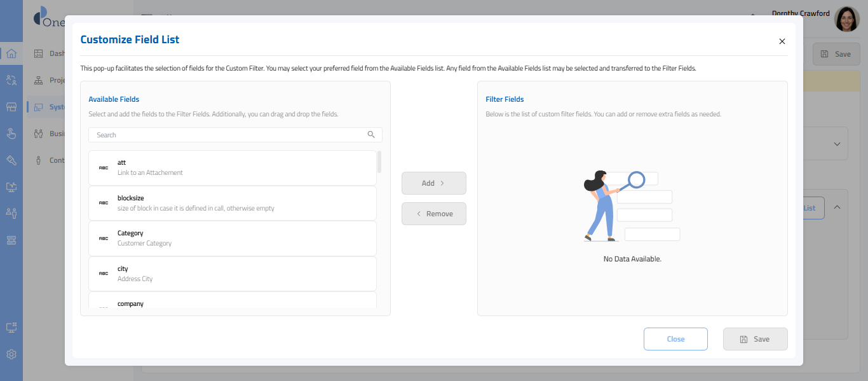The width and height of the screenshot is (868, 381).
Task: Open settings gear in left sidebar
Action: [11, 354]
